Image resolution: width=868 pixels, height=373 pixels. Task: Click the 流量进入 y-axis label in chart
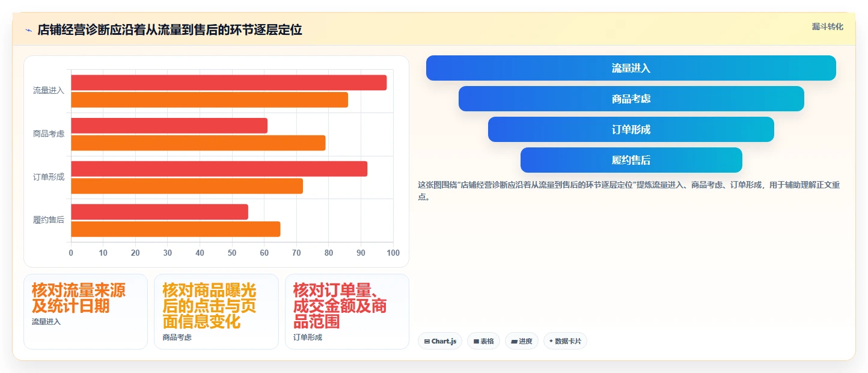[49, 91]
